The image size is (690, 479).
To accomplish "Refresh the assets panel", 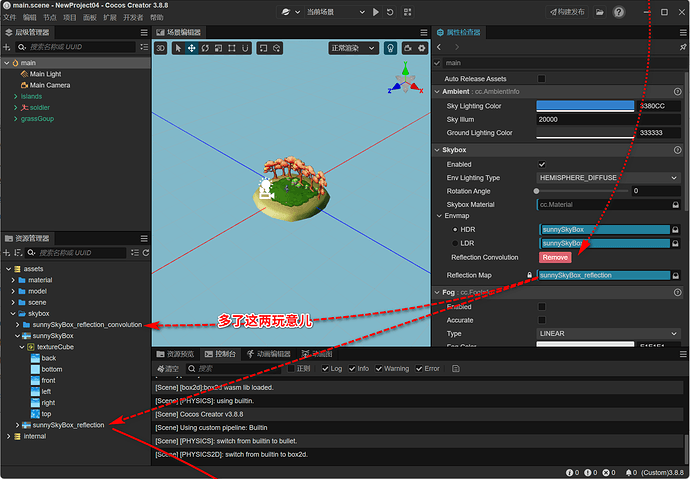I will point(146,252).
